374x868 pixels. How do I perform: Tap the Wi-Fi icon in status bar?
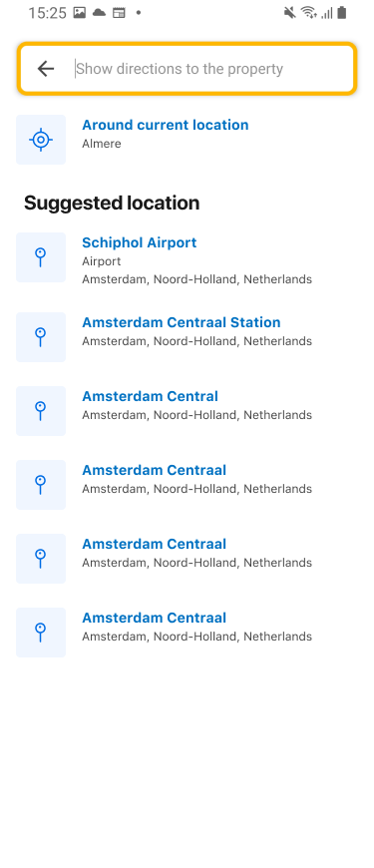click(309, 12)
